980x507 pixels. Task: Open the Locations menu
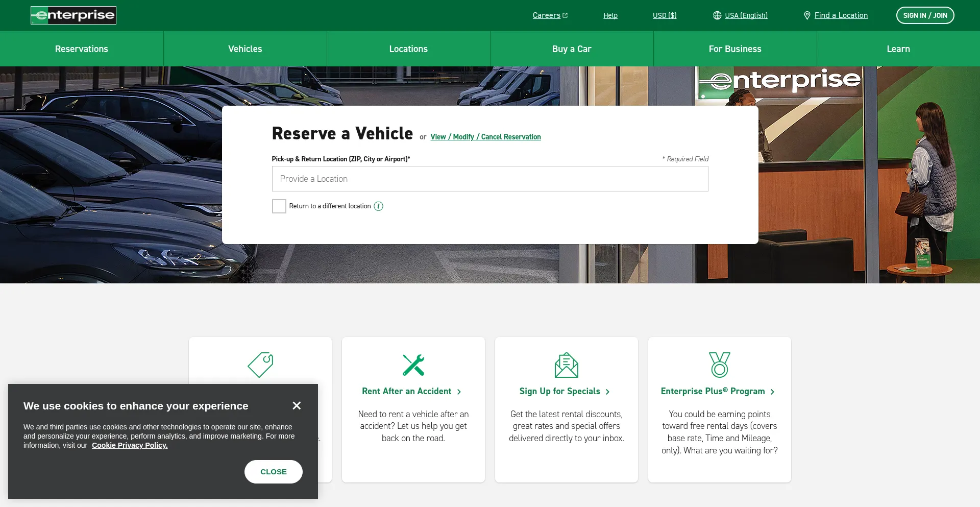point(408,49)
